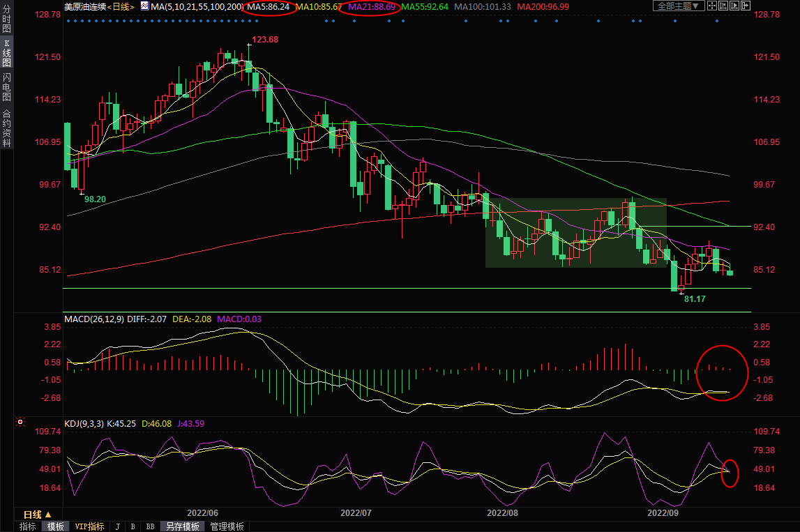This screenshot has width=800, height=532.
Task: Select the 模板 bottom tab
Action: [x=55, y=526]
